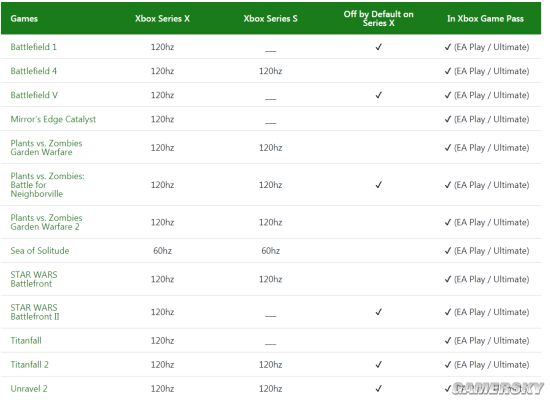550x400 pixels.
Task: Open Plants vs. Zombies Battle for Neighborville
Action: (47, 185)
